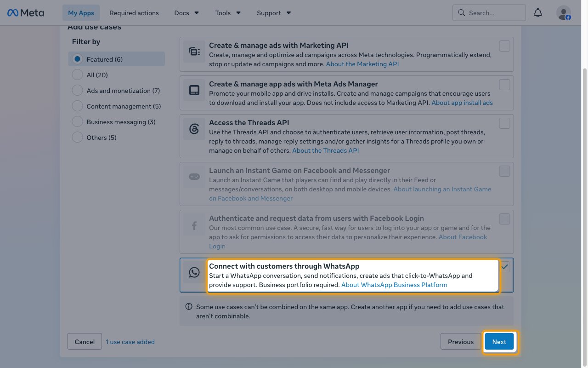
Task: Click 'Access the Threads API' title
Action: pyautogui.click(x=249, y=123)
